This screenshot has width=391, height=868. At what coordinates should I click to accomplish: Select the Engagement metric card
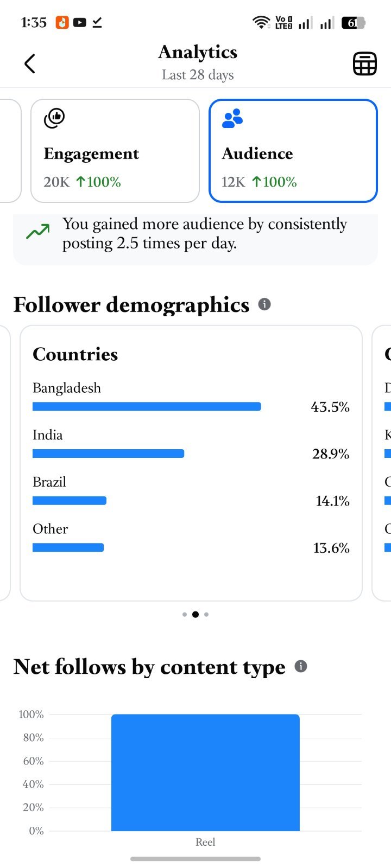point(115,151)
